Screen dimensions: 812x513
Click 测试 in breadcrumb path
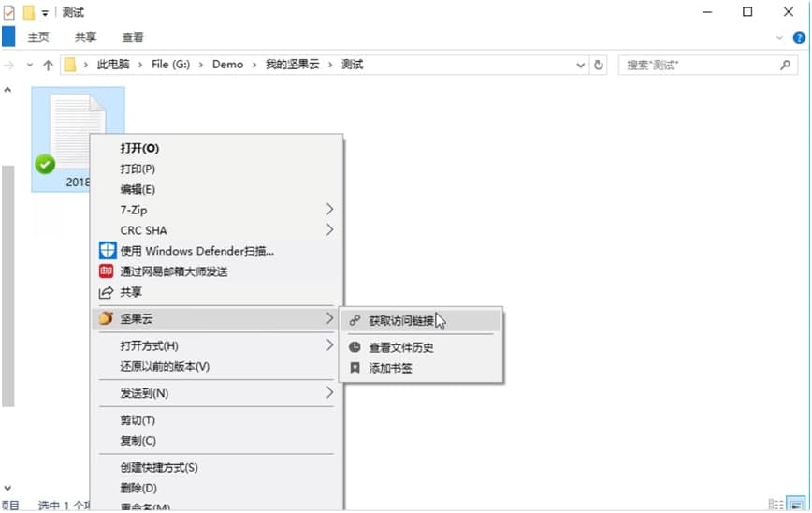tap(352, 65)
